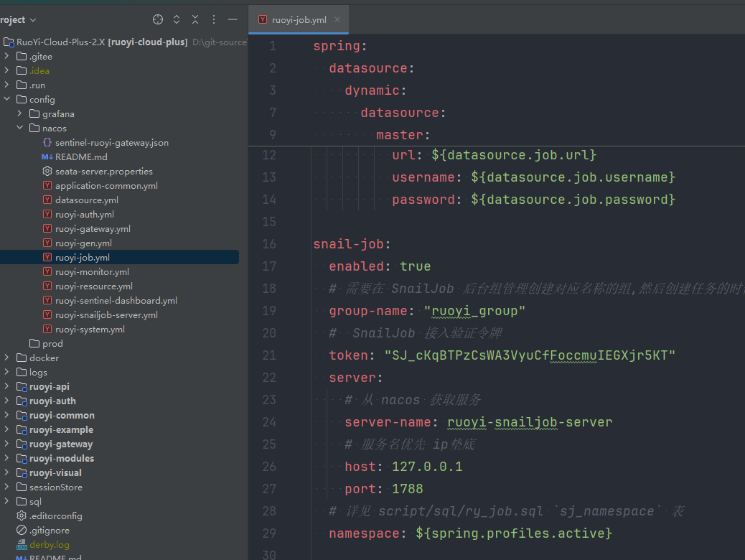Viewport: 745px width, 560px height.
Task: Click the ${spring.profiles.active} namespace value
Action: coord(514,533)
